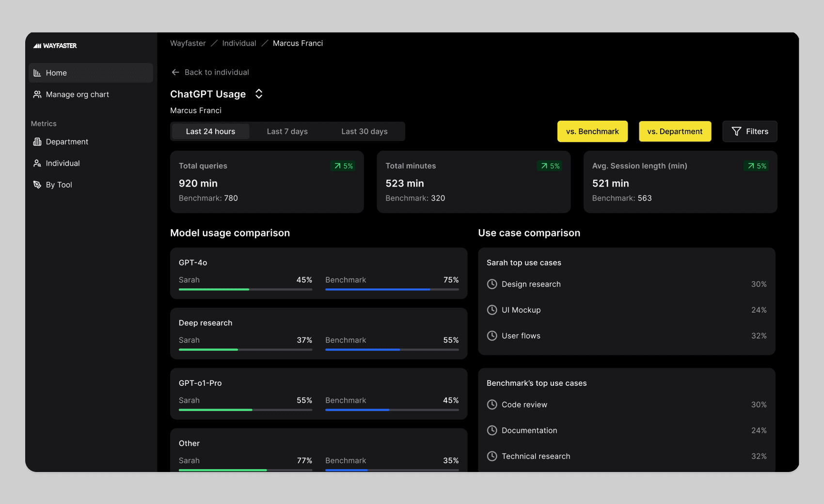Open the Individual breadcrumb link

pos(239,43)
